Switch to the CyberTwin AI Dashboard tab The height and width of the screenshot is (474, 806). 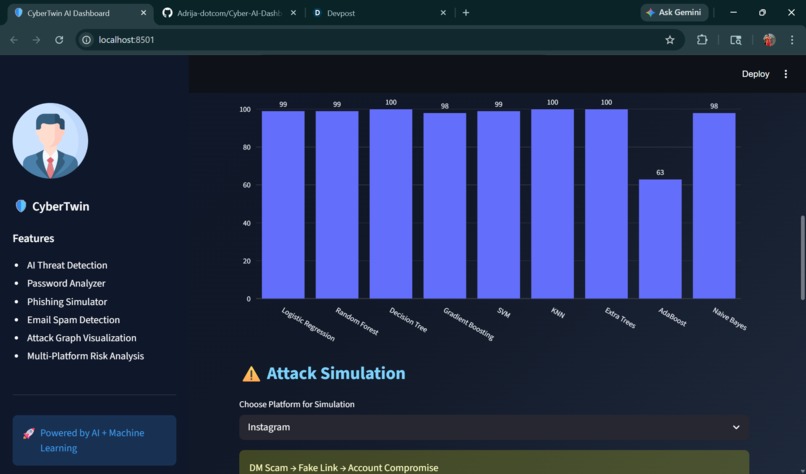point(80,13)
